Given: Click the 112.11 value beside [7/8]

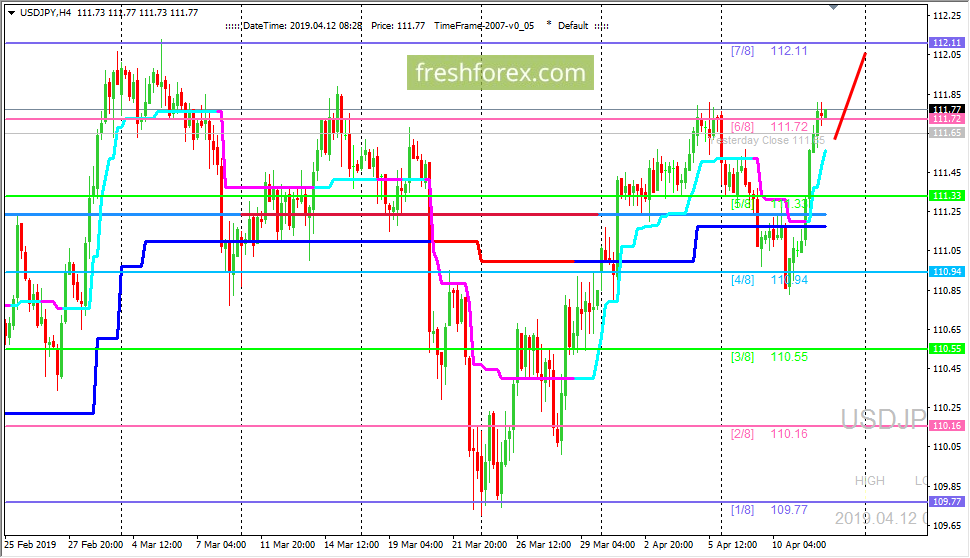Looking at the screenshot, I should click(789, 51).
